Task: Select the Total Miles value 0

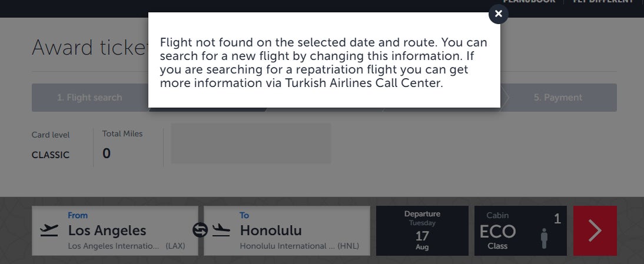Action: coord(107,153)
